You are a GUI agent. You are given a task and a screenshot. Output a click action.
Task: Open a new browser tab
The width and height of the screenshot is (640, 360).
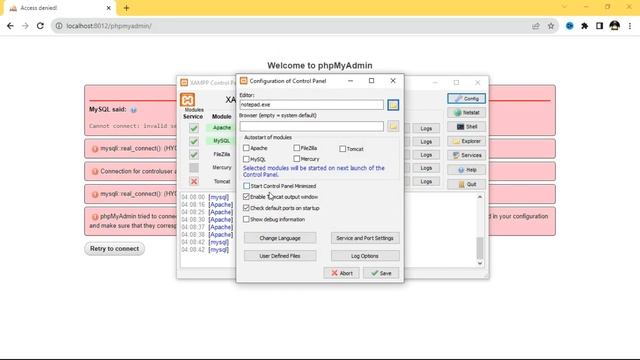126,8
